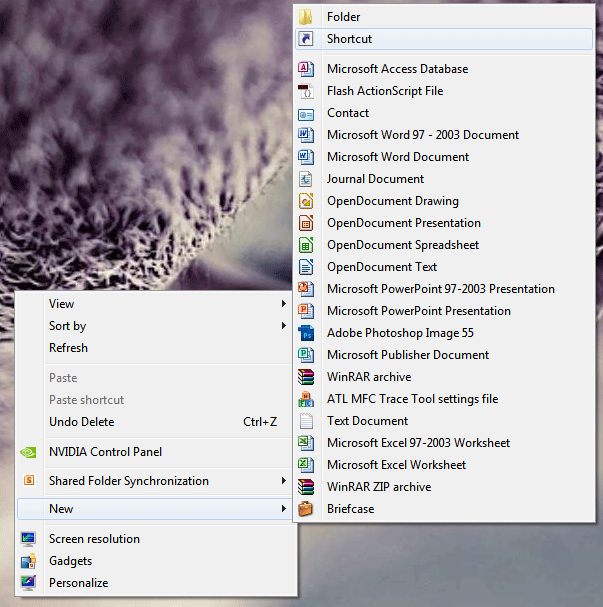The image size is (603, 607).
Task: Click the Briefcase icon
Action: pos(306,509)
